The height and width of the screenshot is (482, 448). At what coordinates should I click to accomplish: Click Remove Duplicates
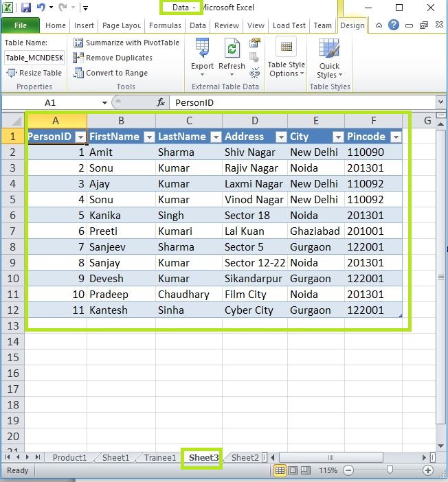tap(113, 58)
